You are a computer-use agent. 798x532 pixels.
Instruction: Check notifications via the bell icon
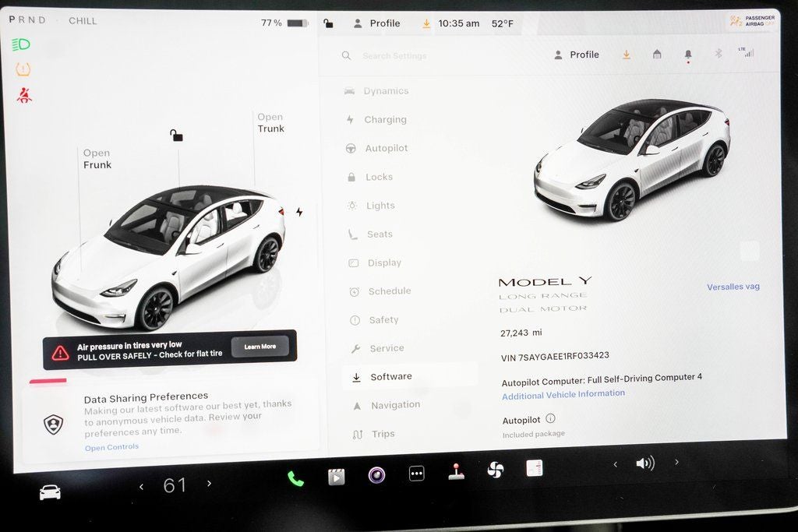pos(687,54)
